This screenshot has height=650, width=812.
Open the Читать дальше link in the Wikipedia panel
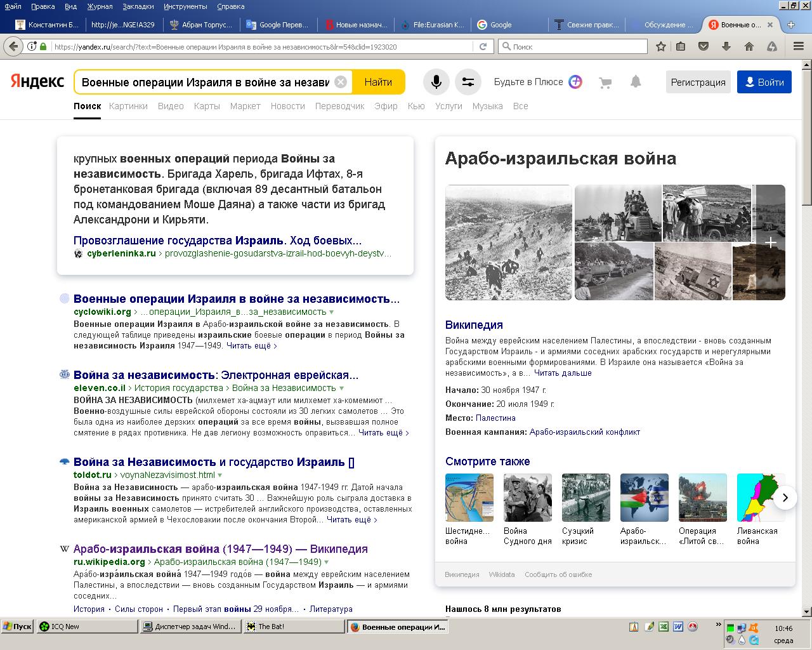coord(563,373)
